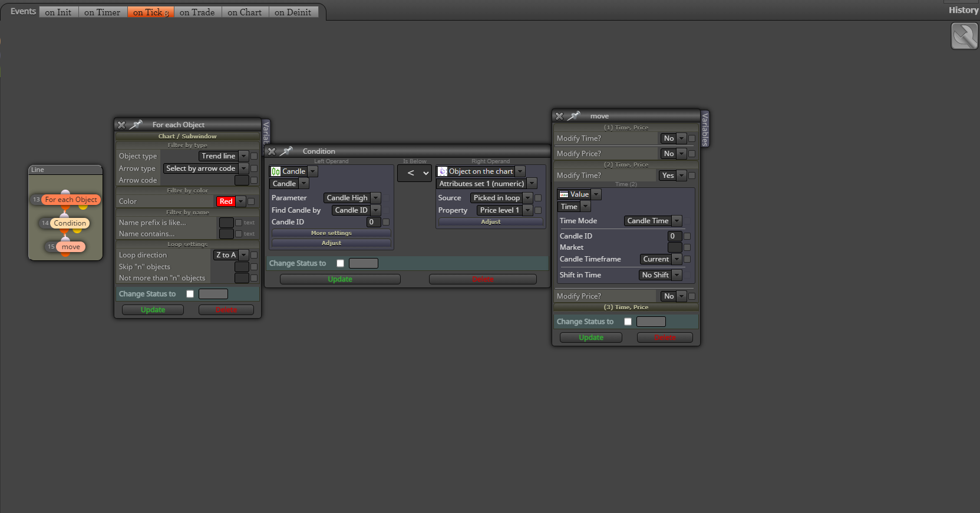Image resolution: width=980 pixels, height=513 pixels.
Task: Select the Candle icon in the left operand
Action: pos(276,171)
